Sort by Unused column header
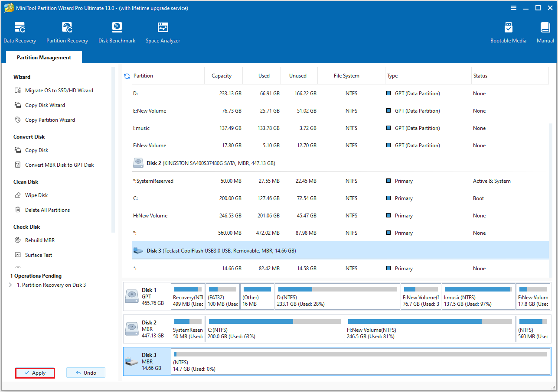The height and width of the screenshot is (392, 558). [298, 76]
